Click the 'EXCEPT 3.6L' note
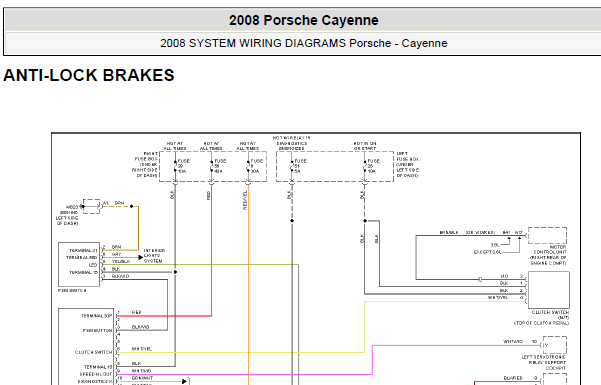Viewport: 601px width, 385px height. click(487, 252)
